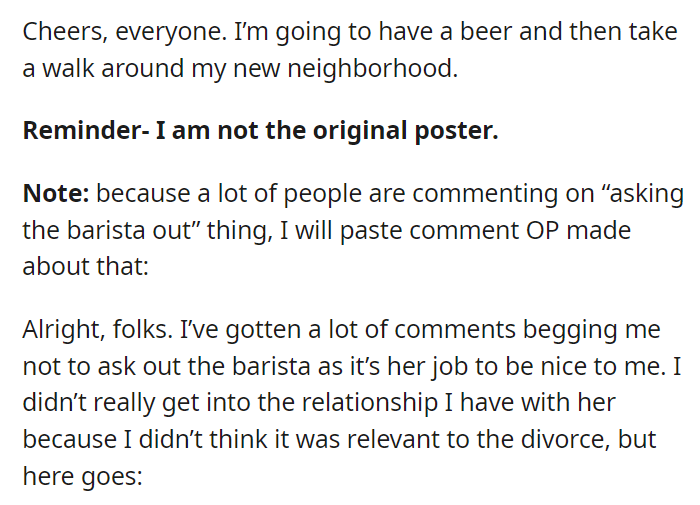The height and width of the screenshot is (505, 700).
Task: Click the word 'neighborhood' in first paragraph
Action: point(372,69)
